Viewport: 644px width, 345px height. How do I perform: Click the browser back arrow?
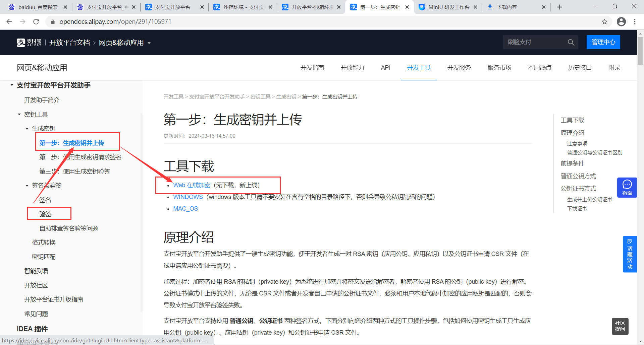(x=9, y=22)
